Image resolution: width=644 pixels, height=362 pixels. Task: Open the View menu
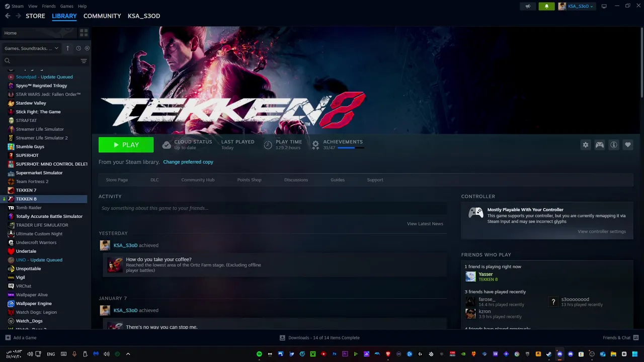click(33, 6)
